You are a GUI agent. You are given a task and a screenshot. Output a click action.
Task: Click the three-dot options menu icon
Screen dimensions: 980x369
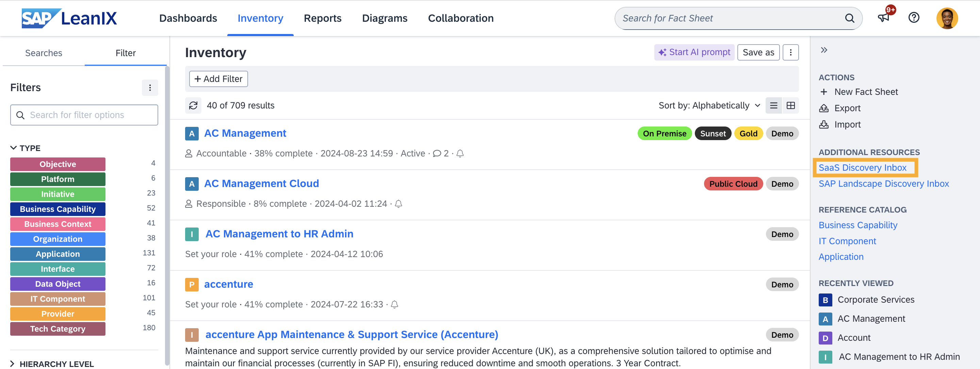tap(792, 52)
